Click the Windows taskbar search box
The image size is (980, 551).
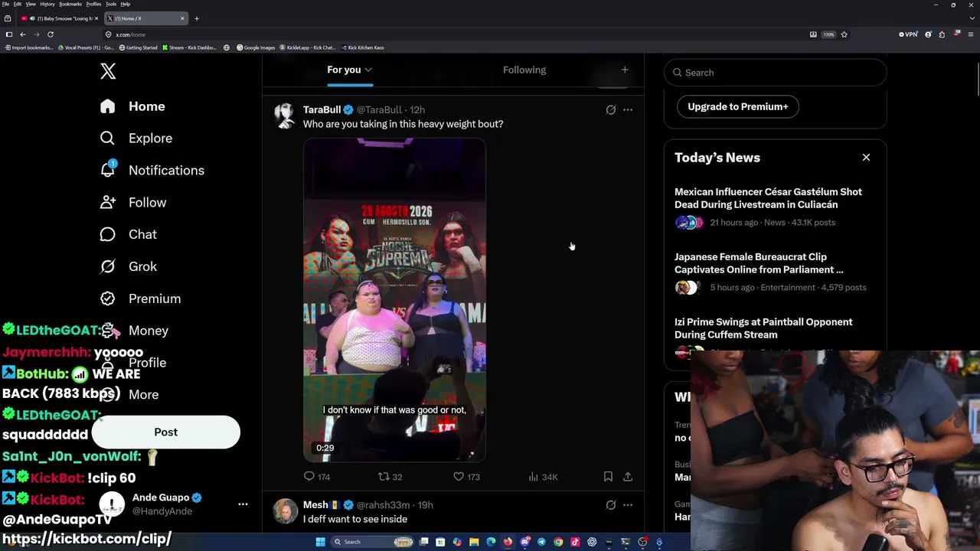pos(371,543)
